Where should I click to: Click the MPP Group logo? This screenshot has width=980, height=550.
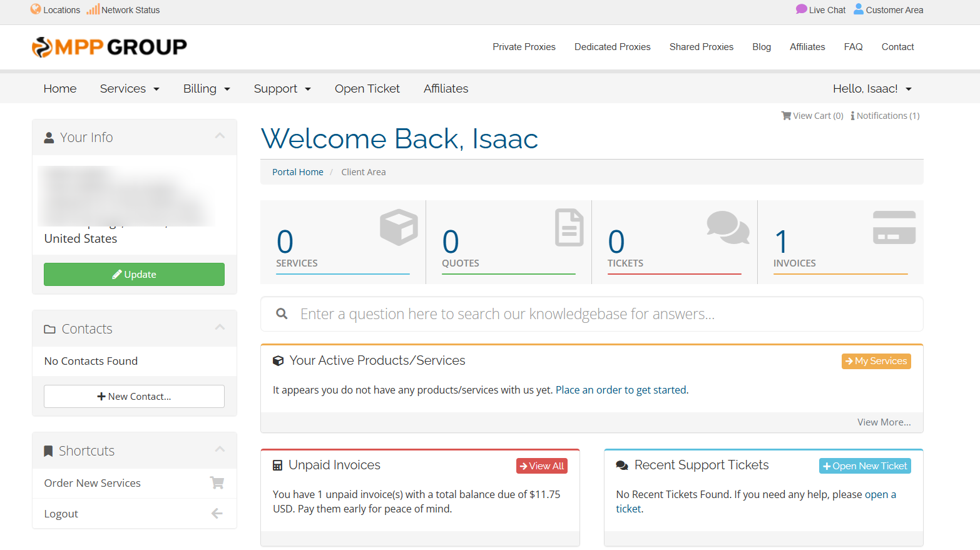pos(109,47)
